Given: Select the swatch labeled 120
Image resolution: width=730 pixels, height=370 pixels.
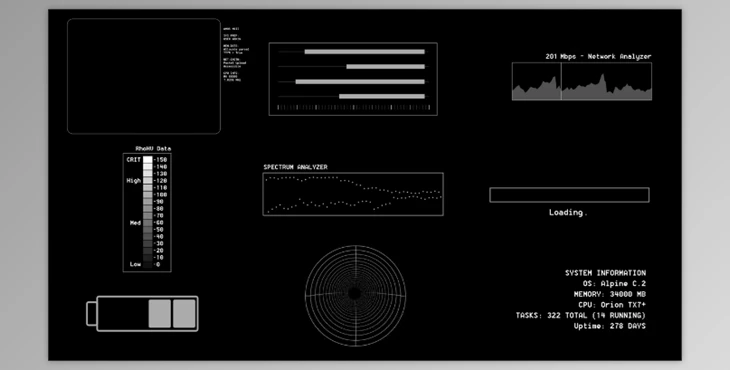Looking at the screenshot, I should click(148, 181).
